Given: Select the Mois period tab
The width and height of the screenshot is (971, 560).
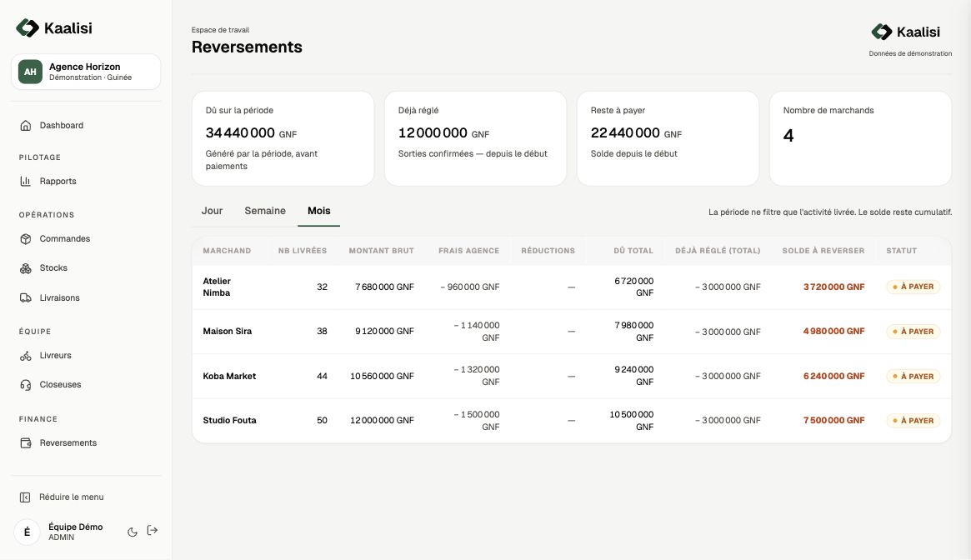Looking at the screenshot, I should pos(319,211).
